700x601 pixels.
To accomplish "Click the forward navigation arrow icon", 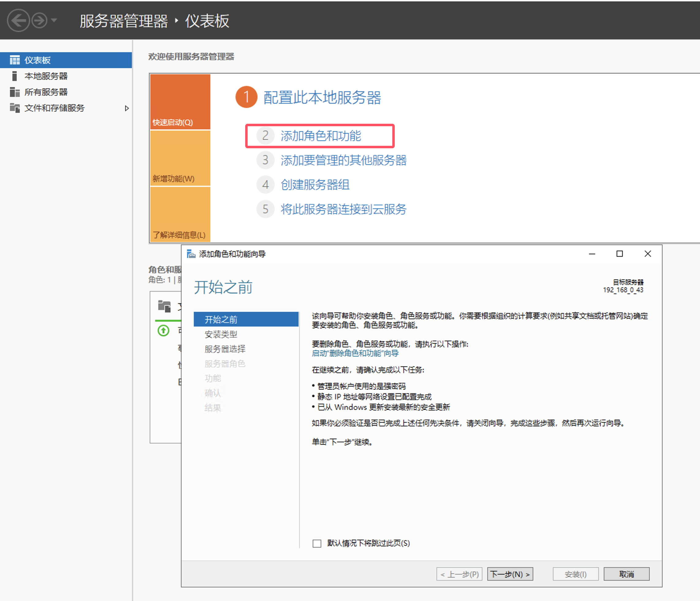I will coord(40,21).
